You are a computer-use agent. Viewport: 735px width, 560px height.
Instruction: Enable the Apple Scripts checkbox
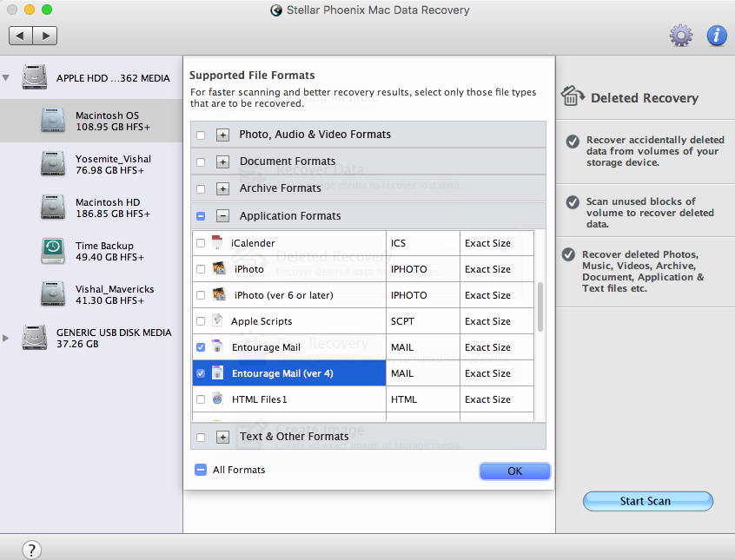(x=201, y=321)
